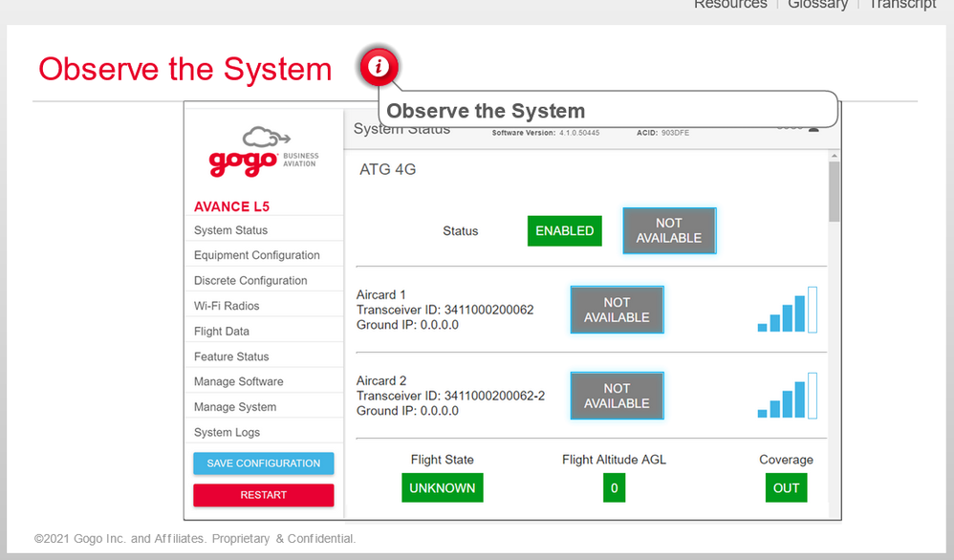Select Discrete Configuration menu item

[x=250, y=281]
